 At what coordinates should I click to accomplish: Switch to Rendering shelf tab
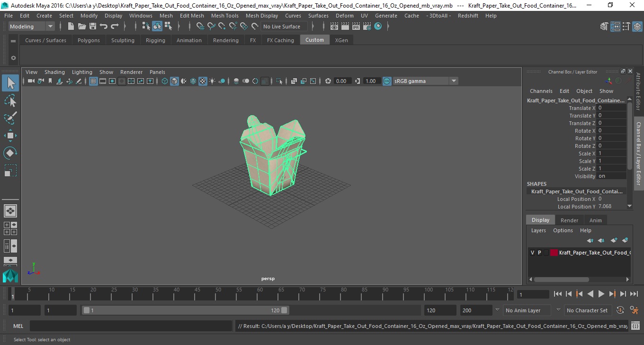[x=226, y=40]
